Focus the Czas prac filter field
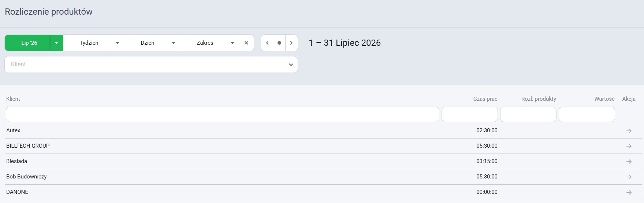Screen dimensions: 644x203 (x=470, y=114)
